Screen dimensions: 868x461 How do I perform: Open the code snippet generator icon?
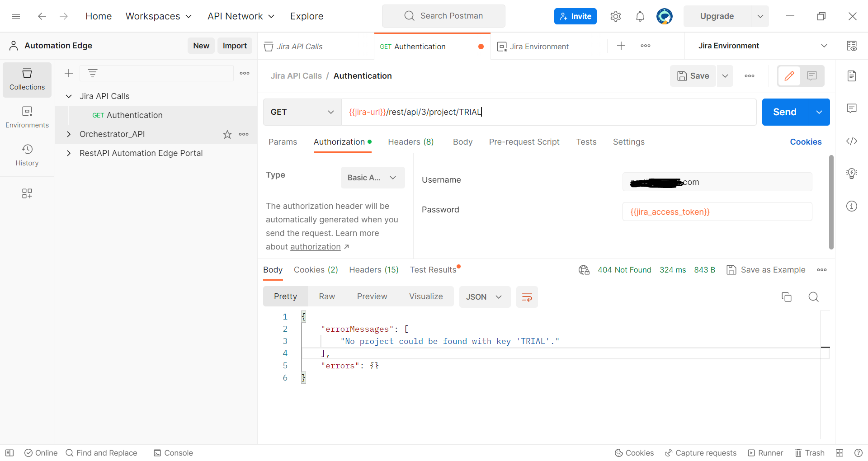pyautogui.click(x=852, y=141)
